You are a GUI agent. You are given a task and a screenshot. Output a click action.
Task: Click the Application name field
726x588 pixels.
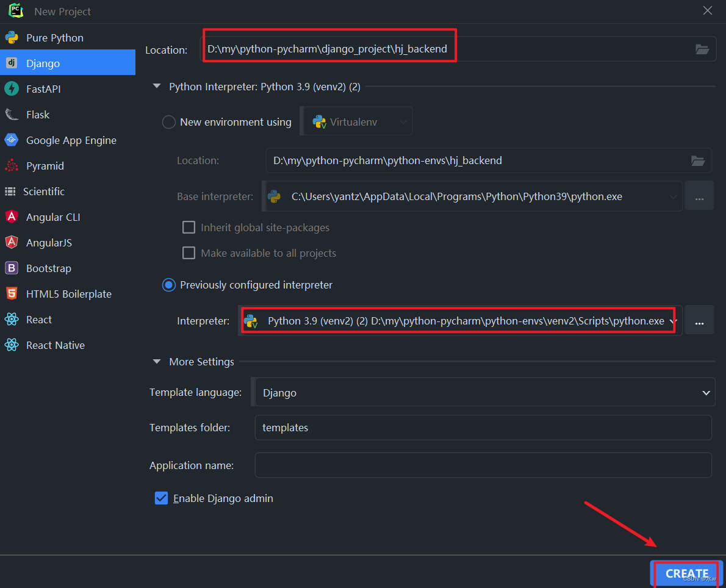[483, 465]
